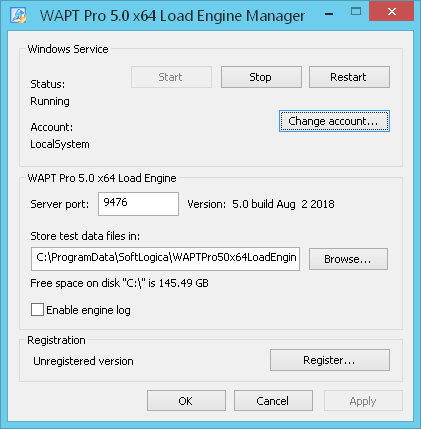Focus the Server port field showing 9476
The height and width of the screenshot is (429, 421).
[138, 204]
